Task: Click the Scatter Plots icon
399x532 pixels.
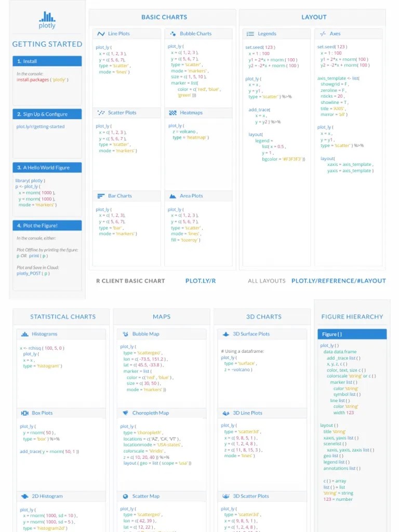Action: tap(101, 113)
